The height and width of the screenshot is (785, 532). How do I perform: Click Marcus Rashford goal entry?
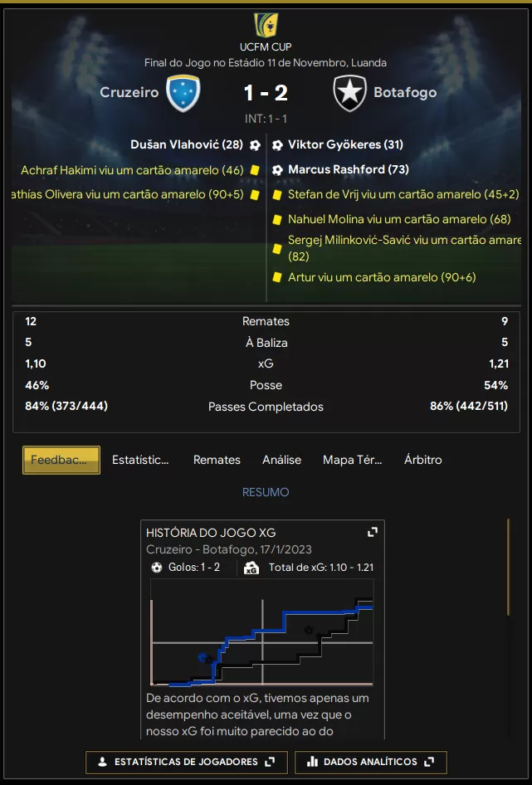(x=340, y=170)
